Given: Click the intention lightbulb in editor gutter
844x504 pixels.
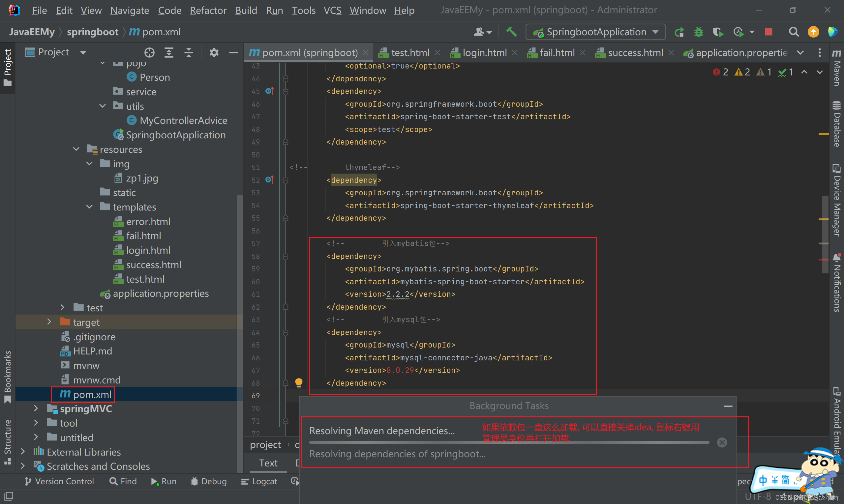Looking at the screenshot, I should tap(298, 383).
